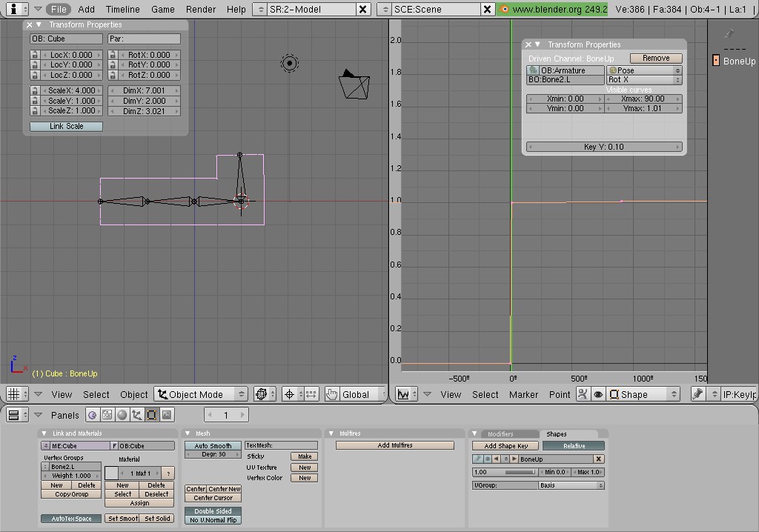Screen dimensions: 759x532
Task: Toggle No V.Normal Flip option
Action: (213, 520)
